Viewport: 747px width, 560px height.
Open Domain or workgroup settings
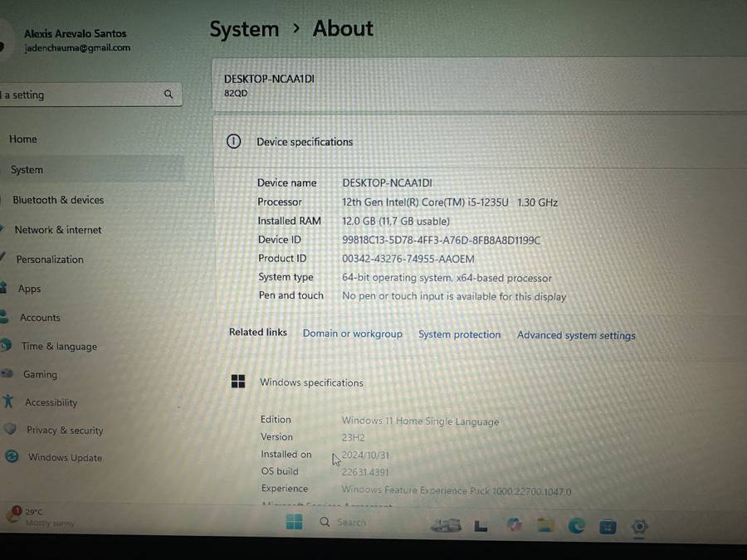(x=352, y=334)
